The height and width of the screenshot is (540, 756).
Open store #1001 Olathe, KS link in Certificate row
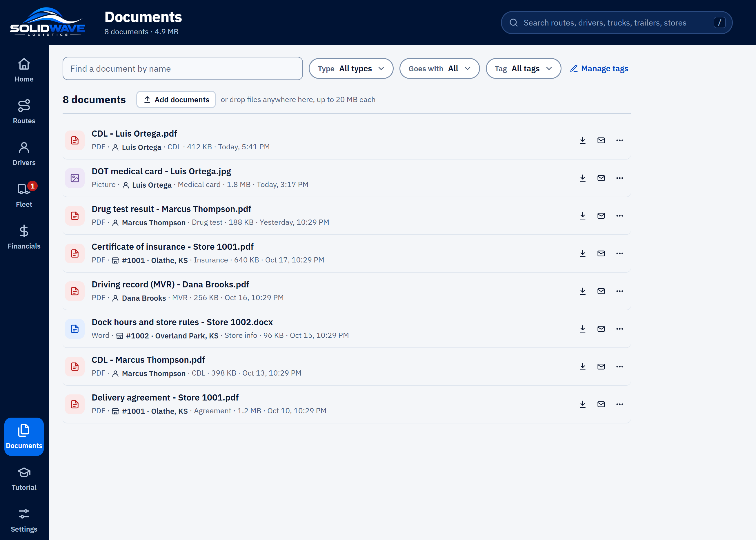point(150,260)
